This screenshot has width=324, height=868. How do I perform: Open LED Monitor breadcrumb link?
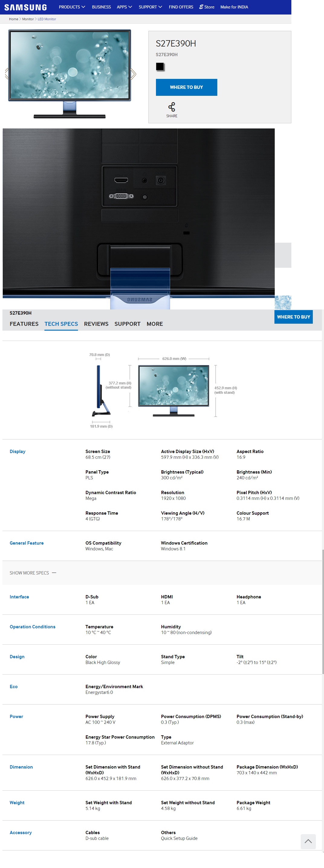pyautogui.click(x=47, y=19)
